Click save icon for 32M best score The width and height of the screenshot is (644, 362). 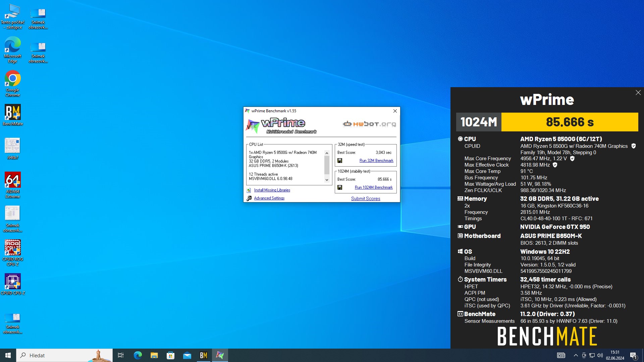click(340, 161)
